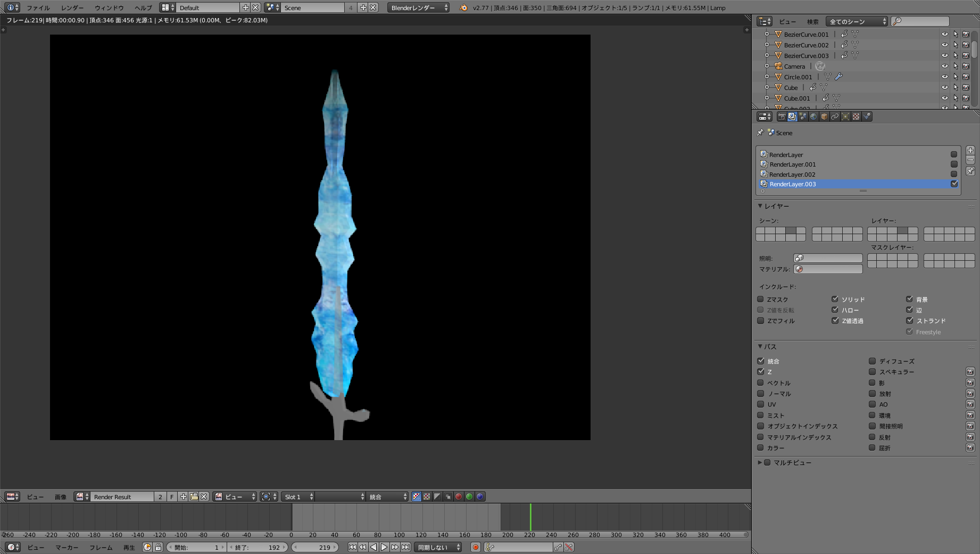Open the Blenderレンダー engine dropdown

click(418, 7)
